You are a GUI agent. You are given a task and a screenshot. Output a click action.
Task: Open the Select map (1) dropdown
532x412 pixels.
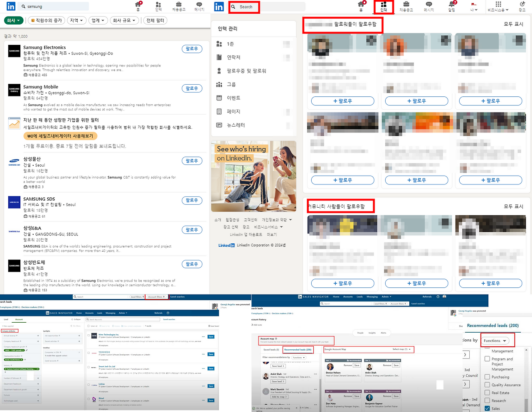401,349
